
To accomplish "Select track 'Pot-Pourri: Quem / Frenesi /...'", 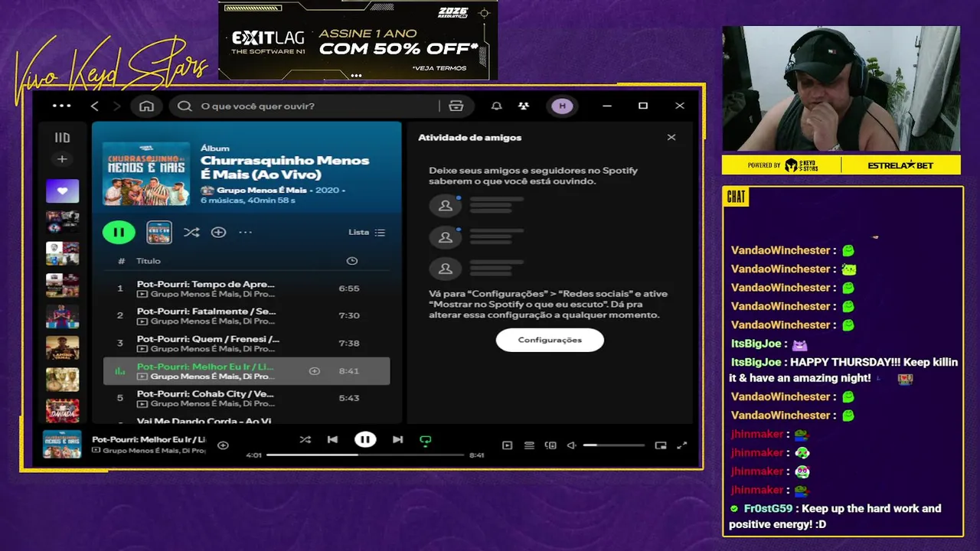I will coord(247,343).
